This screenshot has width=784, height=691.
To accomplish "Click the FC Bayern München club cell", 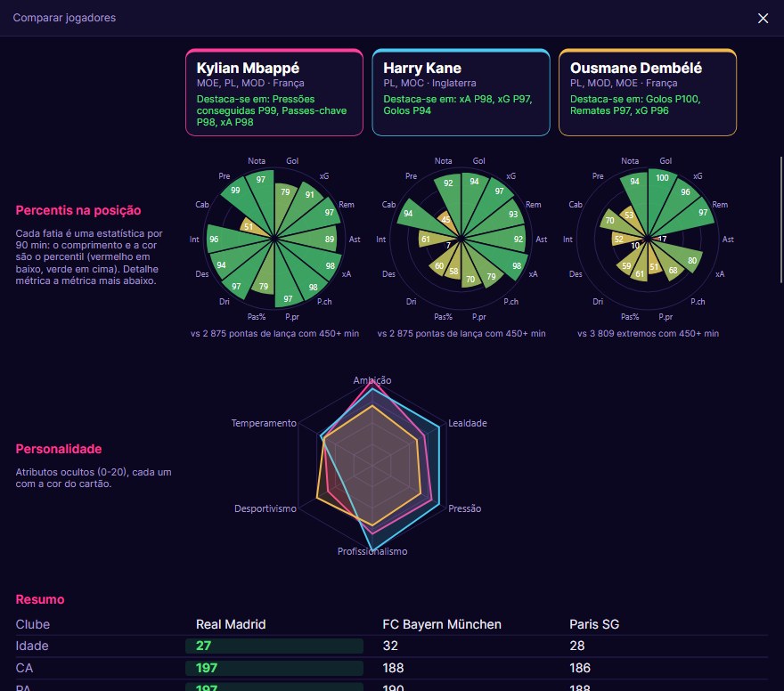I will tap(442, 624).
